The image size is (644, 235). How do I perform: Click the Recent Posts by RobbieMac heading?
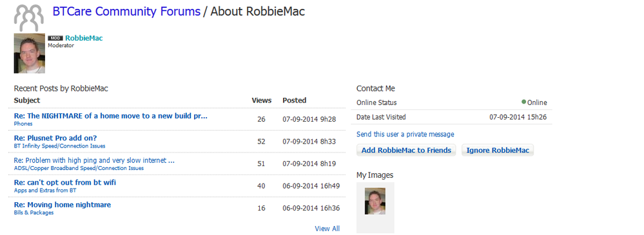pyautogui.click(x=61, y=88)
